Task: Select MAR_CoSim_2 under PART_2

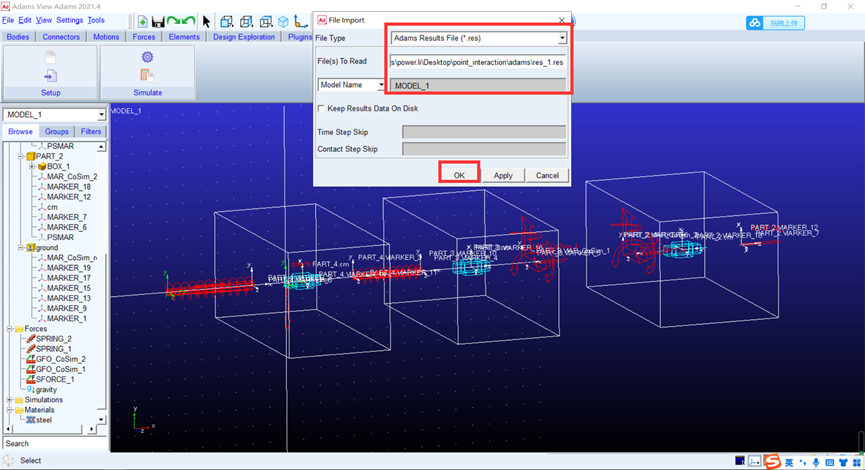Action: click(72, 177)
